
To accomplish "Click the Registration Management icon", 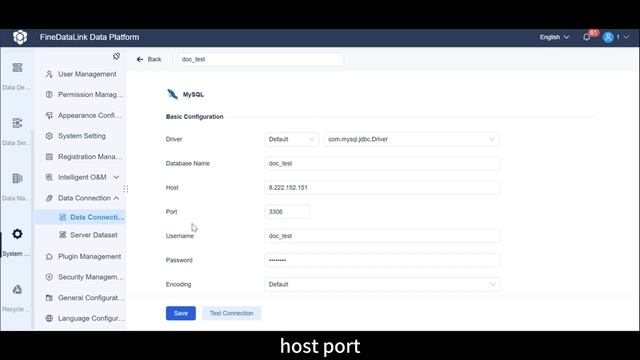I will (49, 157).
